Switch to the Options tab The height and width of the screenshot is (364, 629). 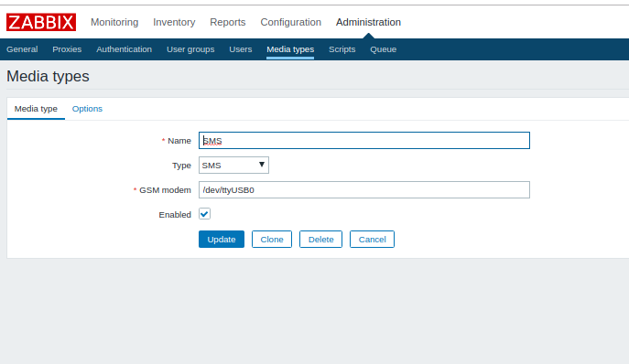tap(87, 109)
